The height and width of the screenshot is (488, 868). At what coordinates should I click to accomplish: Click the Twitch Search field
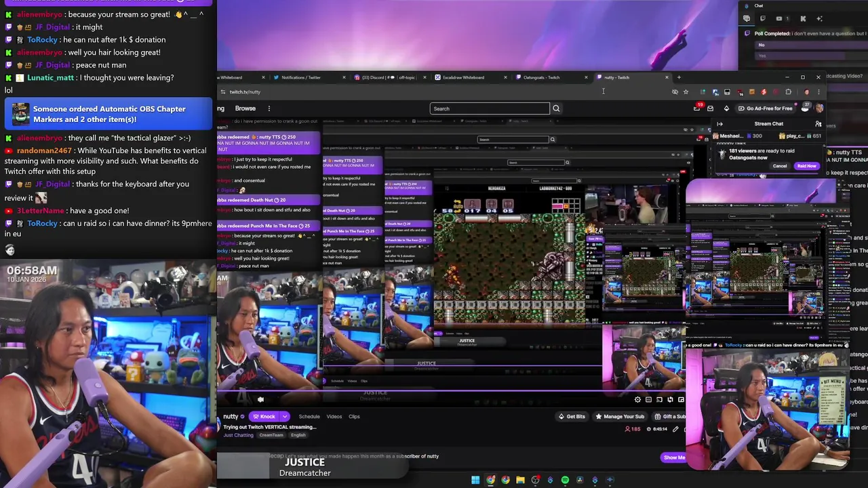pyautogui.click(x=490, y=108)
